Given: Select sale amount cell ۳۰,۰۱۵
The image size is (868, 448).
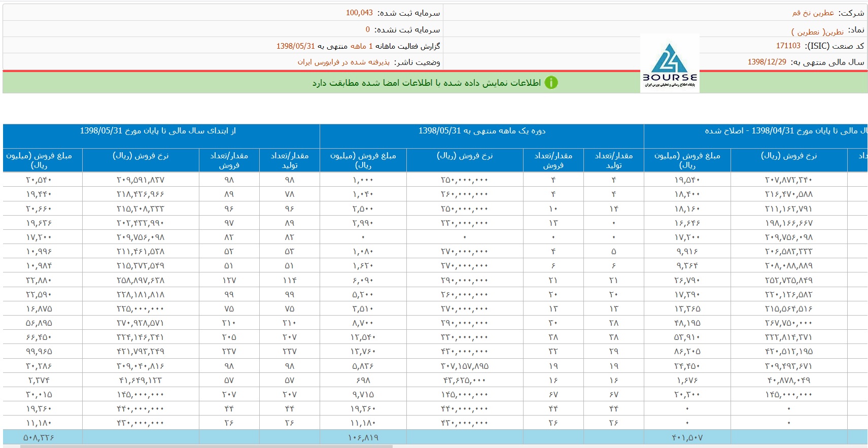Looking at the screenshot, I should pyautogui.click(x=39, y=394).
